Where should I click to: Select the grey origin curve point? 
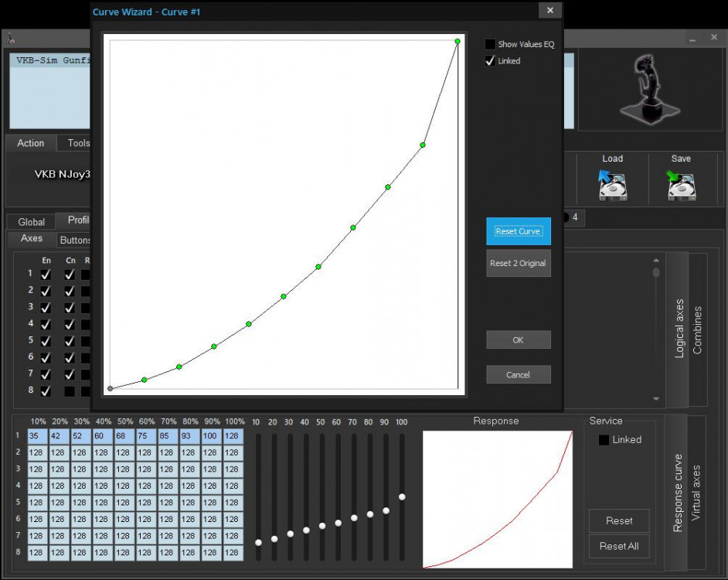click(110, 388)
